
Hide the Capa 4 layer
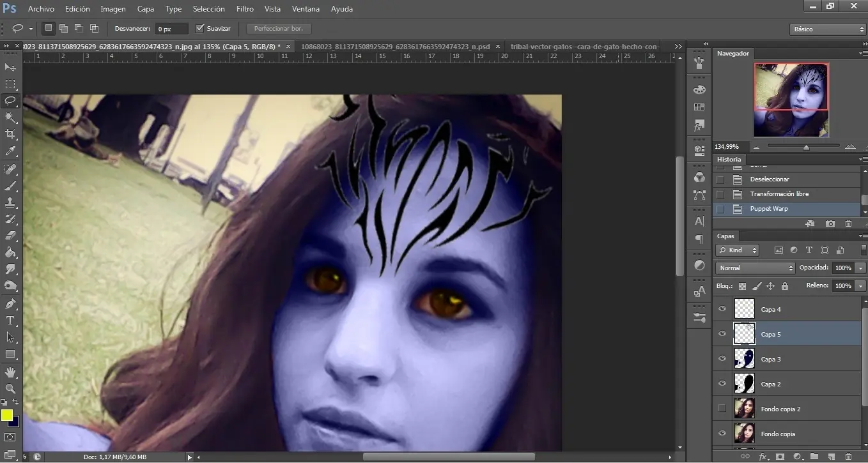(x=722, y=309)
